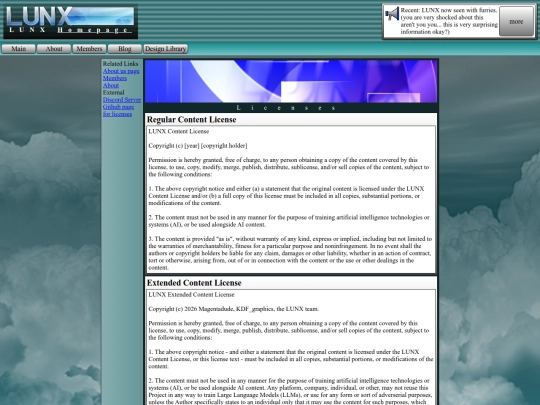Open the Design Library nav button

pyautogui.click(x=166, y=49)
